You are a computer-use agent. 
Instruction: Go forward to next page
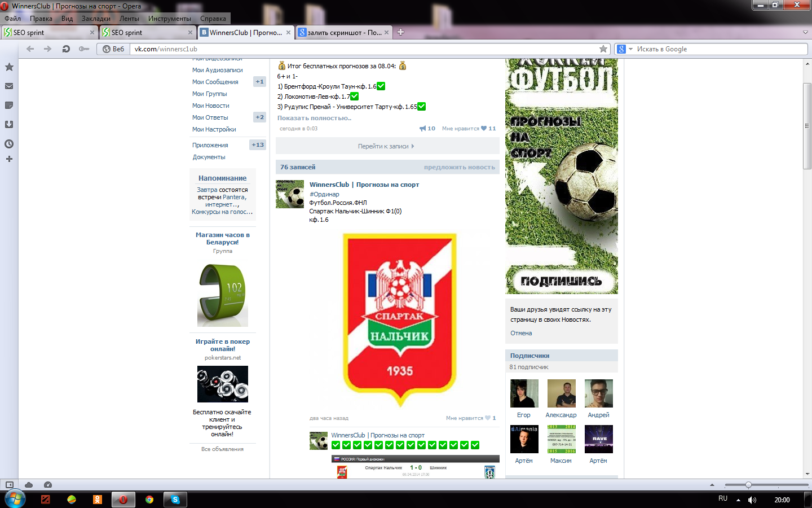(x=48, y=49)
